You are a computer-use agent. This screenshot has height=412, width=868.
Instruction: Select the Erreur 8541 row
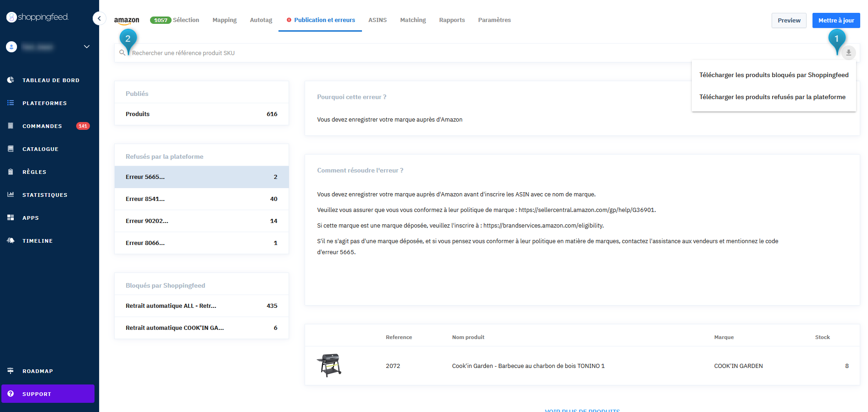pos(201,199)
